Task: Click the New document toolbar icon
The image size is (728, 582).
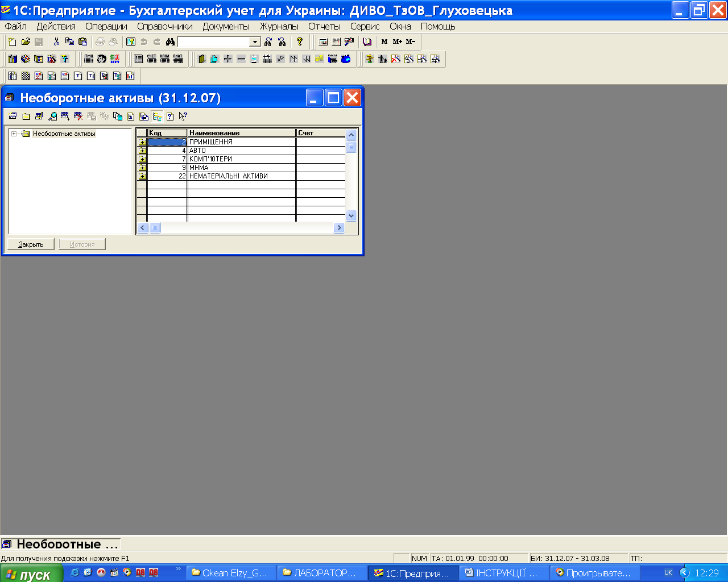Action: point(13,41)
